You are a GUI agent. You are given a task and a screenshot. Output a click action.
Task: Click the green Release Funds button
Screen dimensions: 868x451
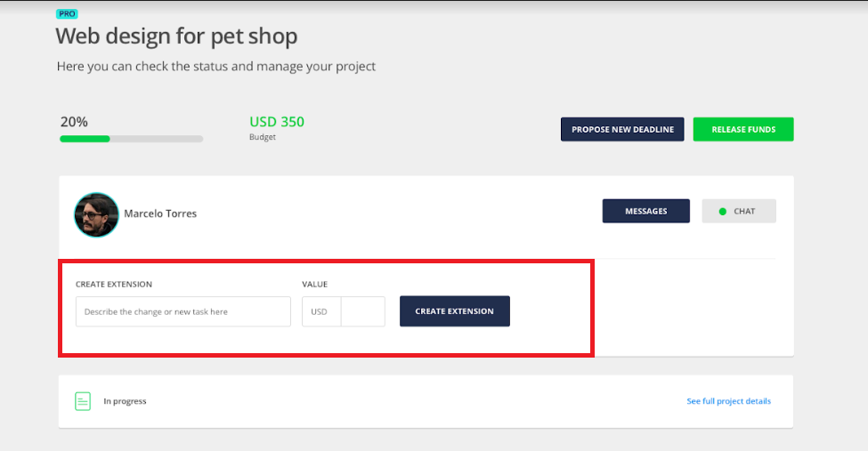point(743,129)
